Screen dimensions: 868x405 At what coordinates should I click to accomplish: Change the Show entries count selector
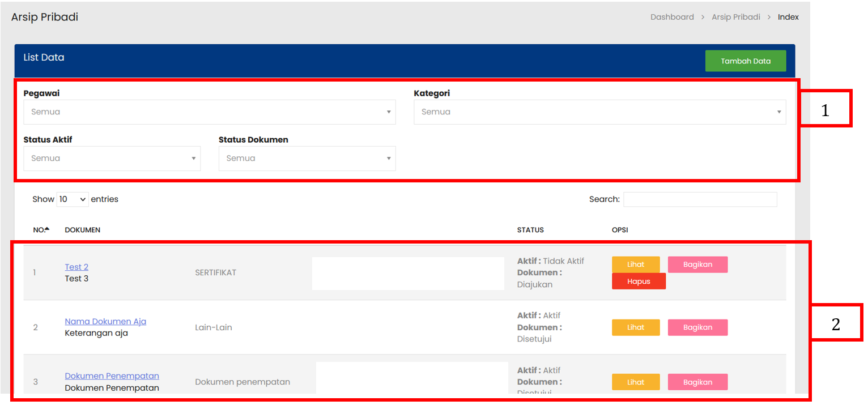(x=73, y=199)
